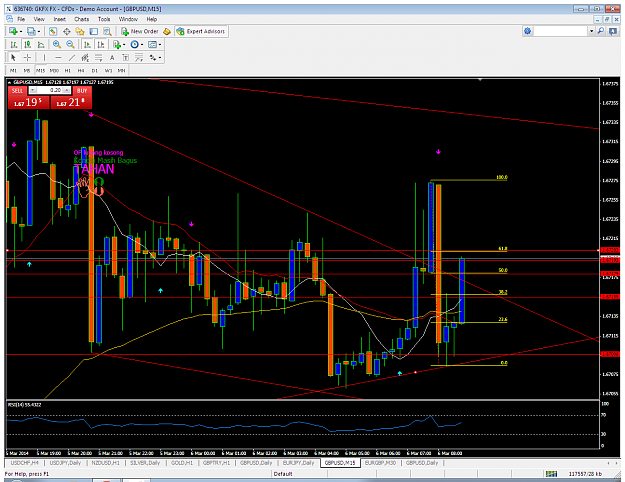Activate the Crosshair cursor mode

coord(27,58)
